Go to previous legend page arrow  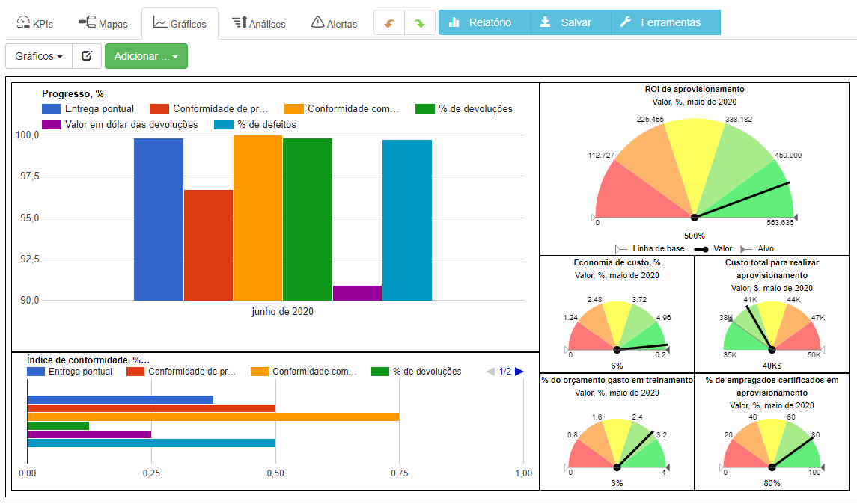pos(490,372)
